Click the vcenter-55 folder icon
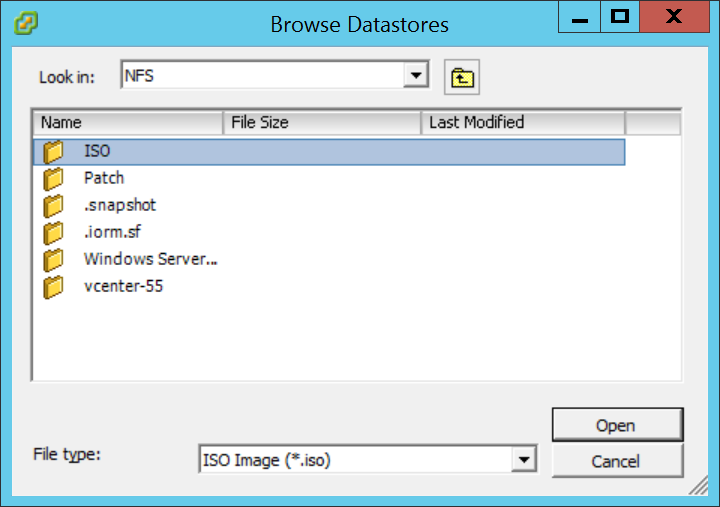This screenshot has height=507, width=720. [x=53, y=287]
